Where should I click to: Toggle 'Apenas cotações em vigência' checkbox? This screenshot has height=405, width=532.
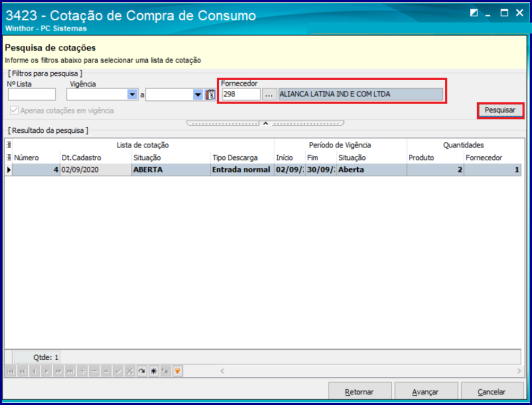pyautogui.click(x=14, y=111)
